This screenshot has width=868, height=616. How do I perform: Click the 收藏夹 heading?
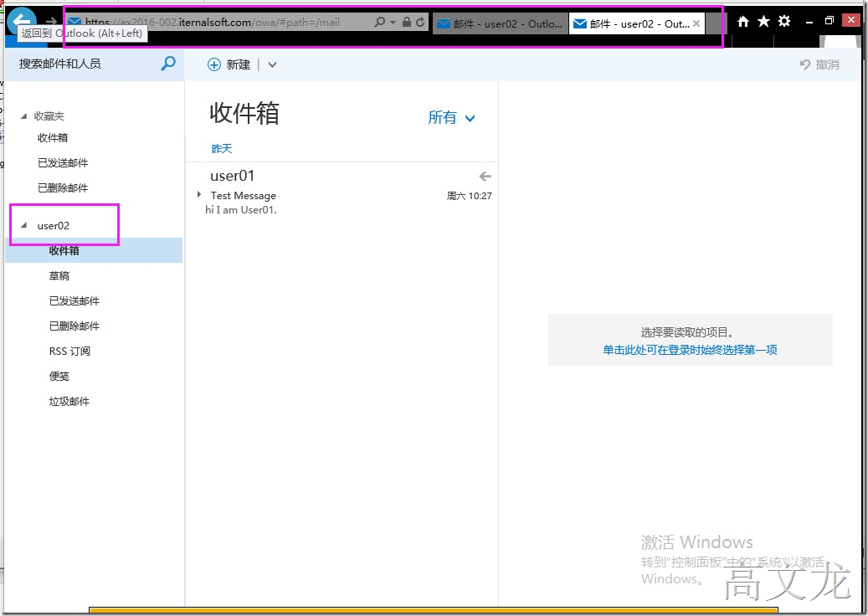pyautogui.click(x=49, y=116)
